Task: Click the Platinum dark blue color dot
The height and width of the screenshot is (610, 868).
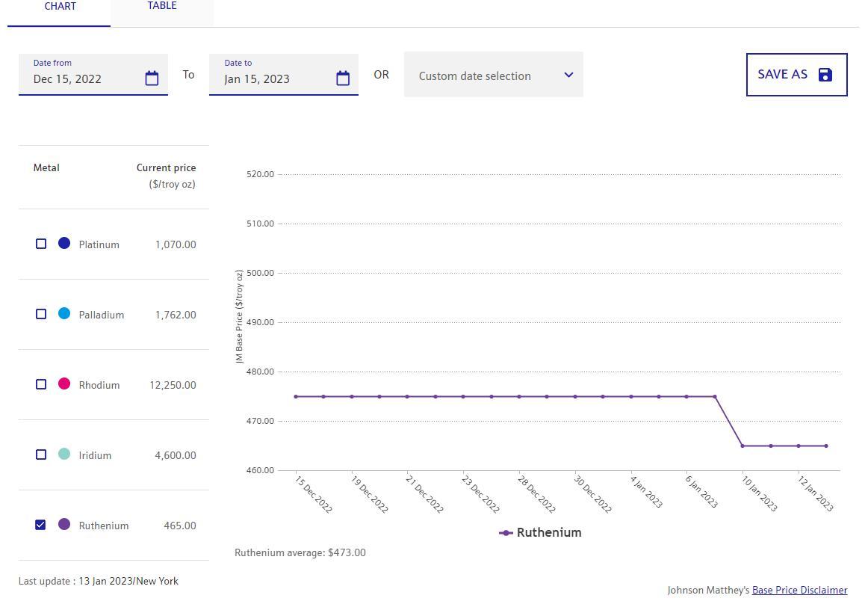Action: coord(64,243)
